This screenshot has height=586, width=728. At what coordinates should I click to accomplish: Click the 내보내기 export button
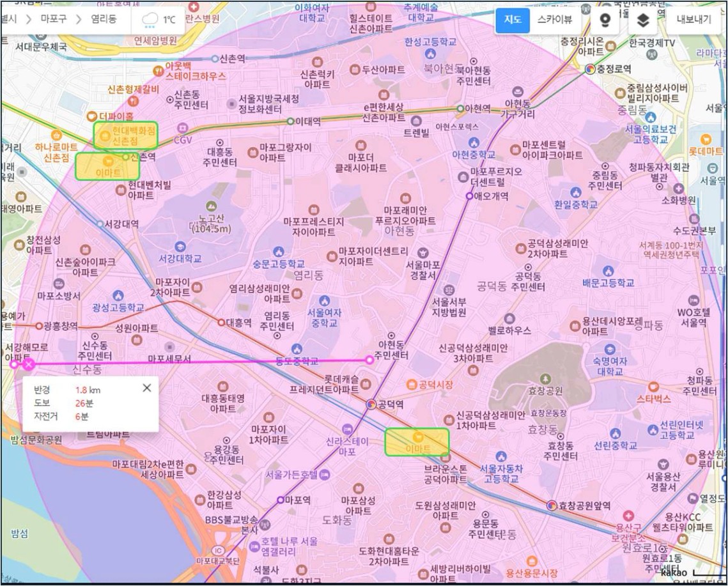pyautogui.click(x=693, y=20)
